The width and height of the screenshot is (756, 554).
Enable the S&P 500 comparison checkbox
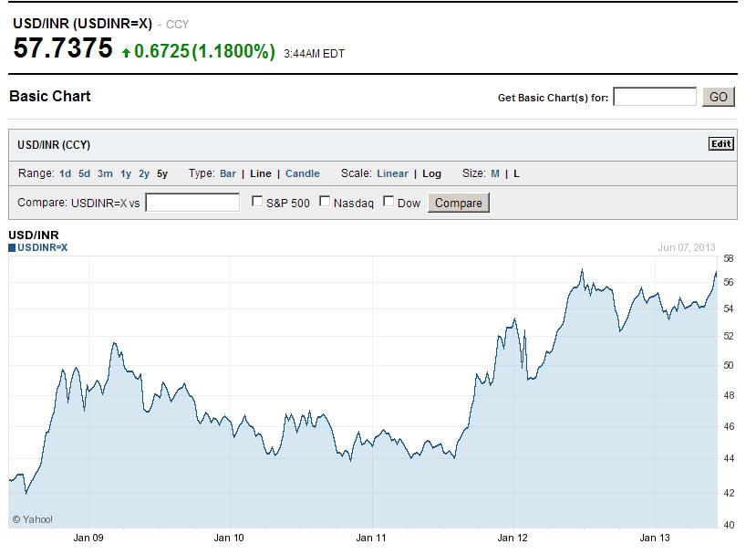(257, 202)
